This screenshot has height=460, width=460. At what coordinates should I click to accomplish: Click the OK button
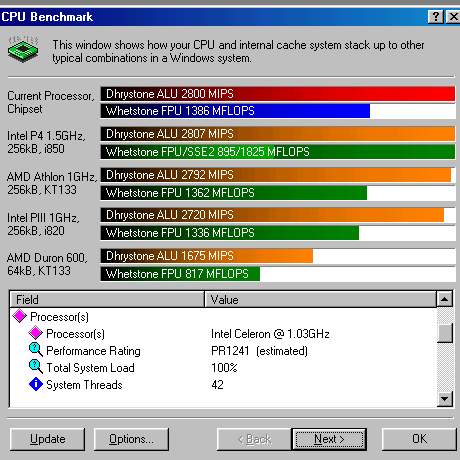pyautogui.click(x=419, y=439)
